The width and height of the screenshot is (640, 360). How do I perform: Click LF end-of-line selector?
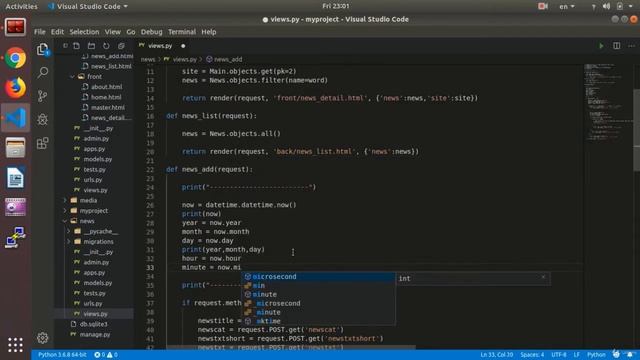click(576, 355)
